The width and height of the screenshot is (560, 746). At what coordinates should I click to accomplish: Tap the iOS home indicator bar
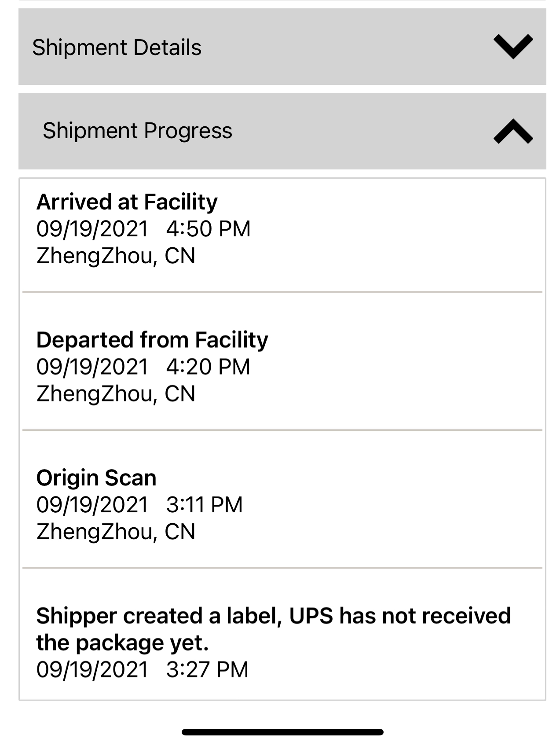coord(282,732)
